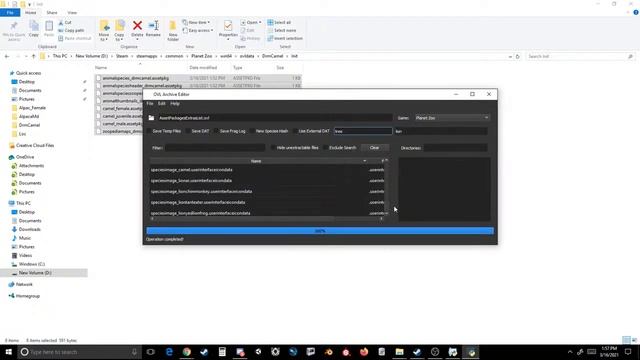Click the Rename icon in Explorer ribbon
Screen dimensions: 640x360
tap(153, 26)
